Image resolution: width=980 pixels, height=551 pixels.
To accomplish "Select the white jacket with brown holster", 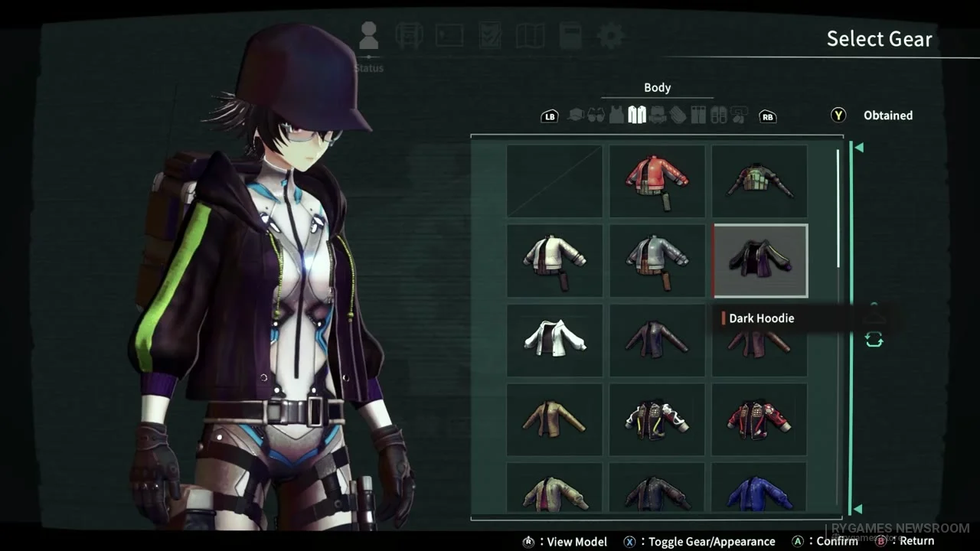I will (554, 261).
